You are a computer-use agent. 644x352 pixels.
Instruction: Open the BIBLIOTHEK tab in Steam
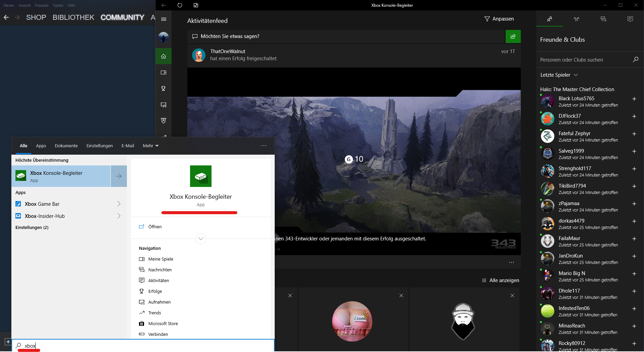73,17
